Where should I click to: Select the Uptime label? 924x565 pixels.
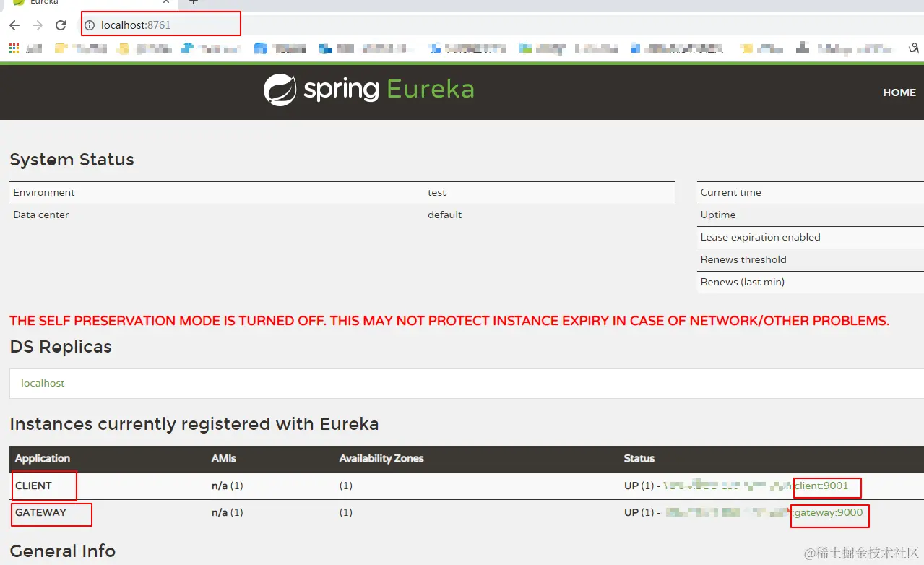click(718, 215)
